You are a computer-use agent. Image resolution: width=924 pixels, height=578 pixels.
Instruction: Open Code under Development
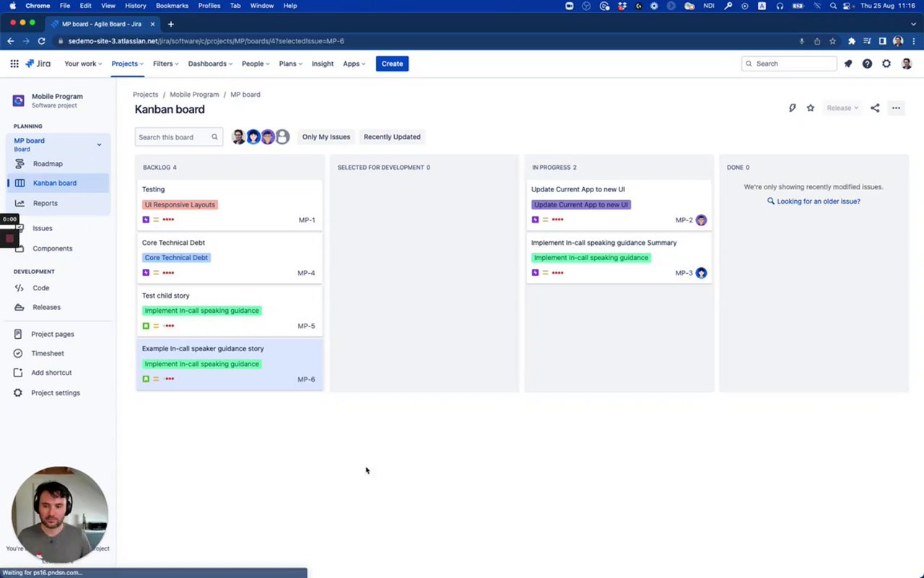pos(58,288)
